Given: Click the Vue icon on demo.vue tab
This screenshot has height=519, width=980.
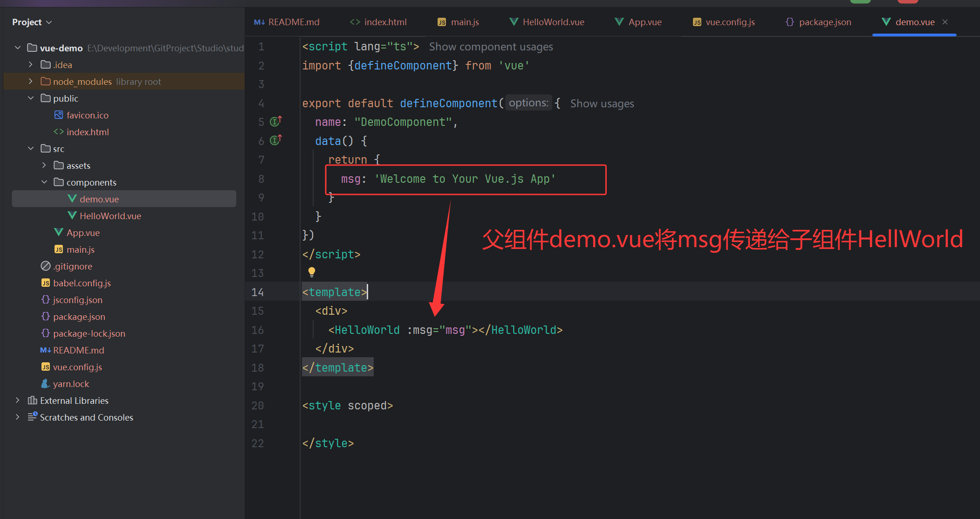Looking at the screenshot, I should coord(886,21).
